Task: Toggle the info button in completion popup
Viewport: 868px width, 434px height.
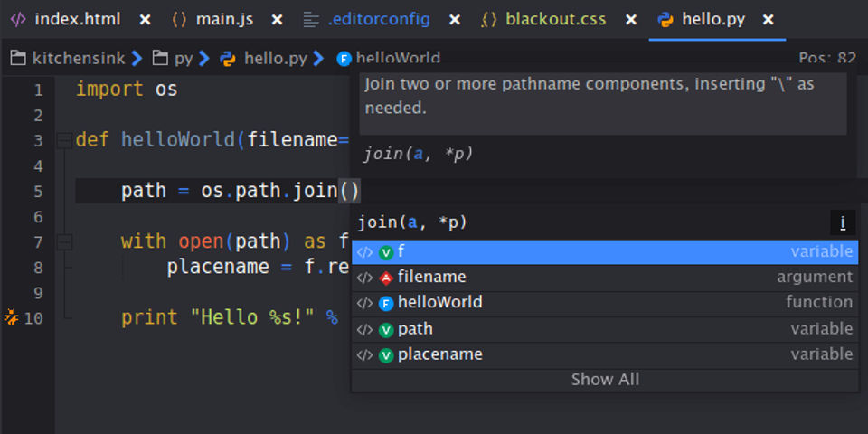Action: (843, 222)
